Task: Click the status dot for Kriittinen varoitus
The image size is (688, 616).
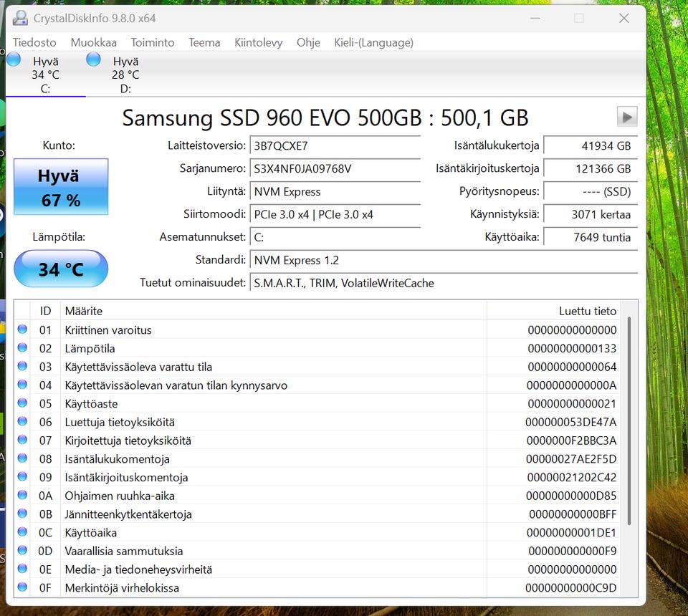Action: click(x=22, y=329)
